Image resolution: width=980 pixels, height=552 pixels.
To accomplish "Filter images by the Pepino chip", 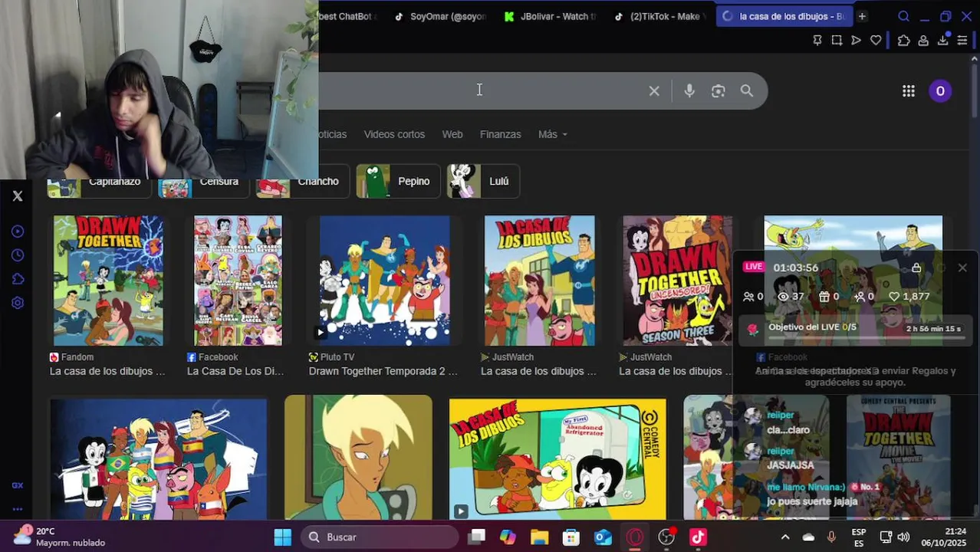I will [x=398, y=182].
